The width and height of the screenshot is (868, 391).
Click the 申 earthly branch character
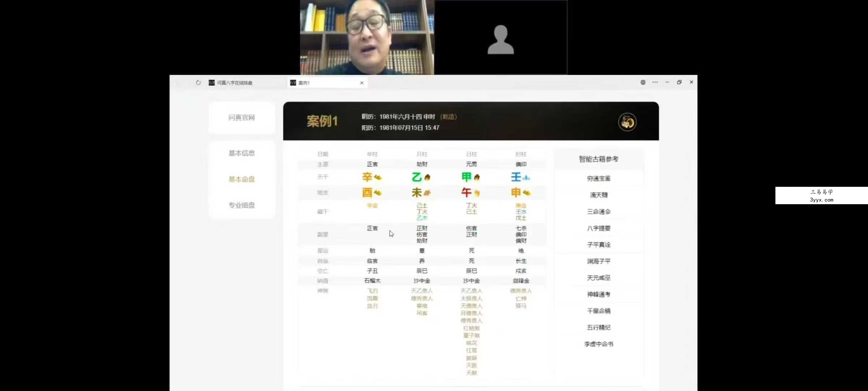[x=516, y=193]
